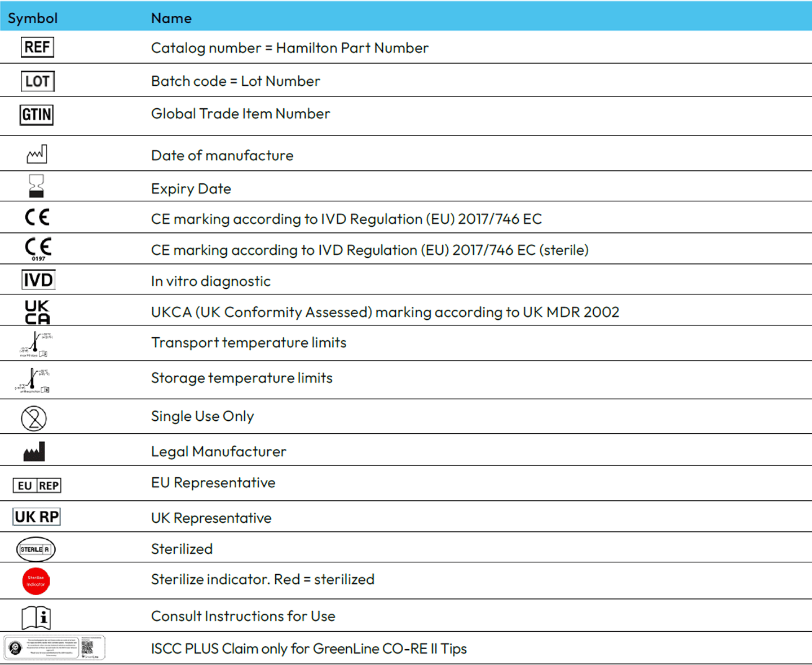The image size is (812, 665).
Task: Click the date of manufacture factory outline icon
Action: click(x=37, y=154)
